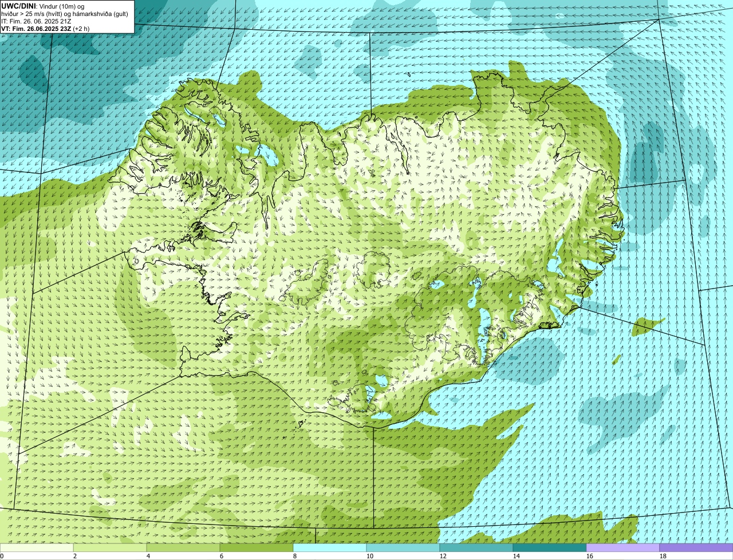Click the "UWC/DINI" title text
The image size is (733, 560).
(19, 6)
